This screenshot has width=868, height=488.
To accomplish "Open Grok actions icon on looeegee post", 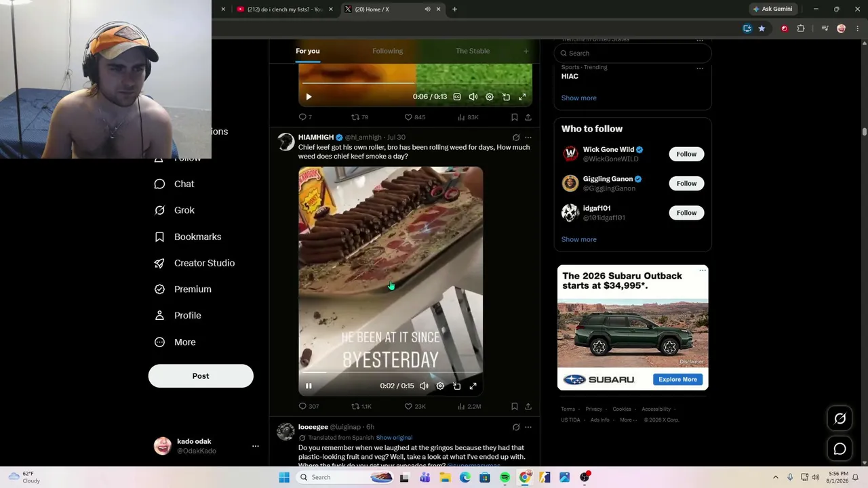I will point(516,427).
